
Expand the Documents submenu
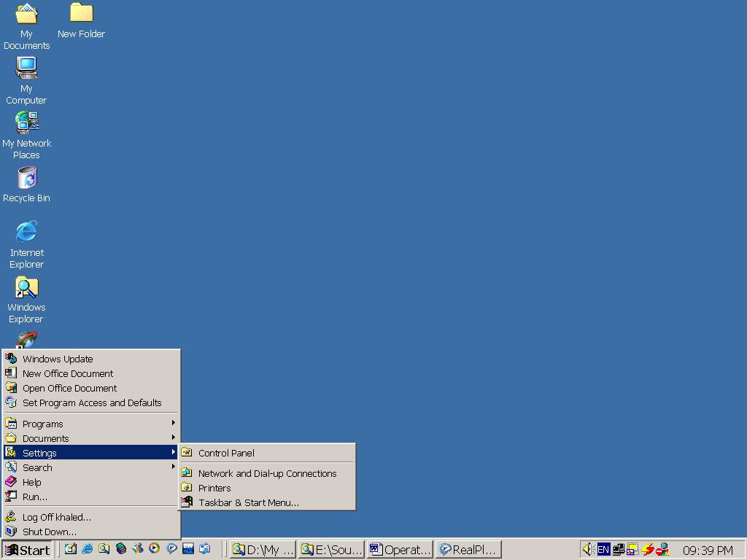click(91, 438)
